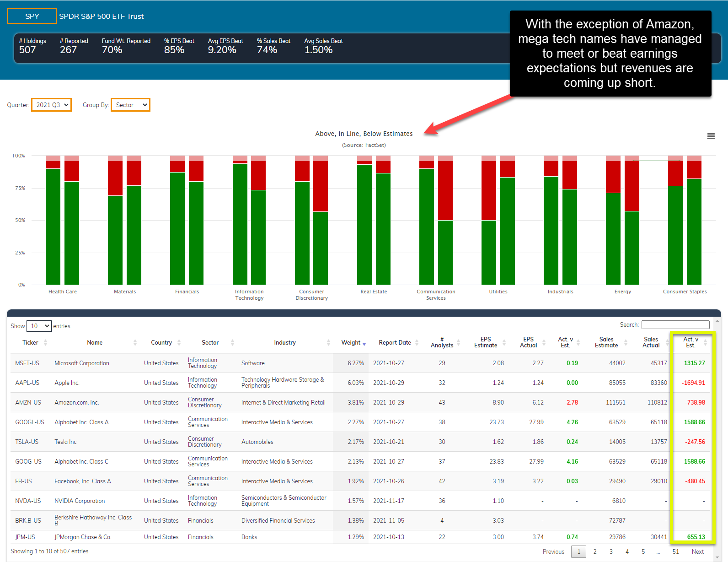Image resolution: width=728 pixels, height=562 pixels.
Task: Sort table by Ticker column arrows
Action: coord(45,343)
